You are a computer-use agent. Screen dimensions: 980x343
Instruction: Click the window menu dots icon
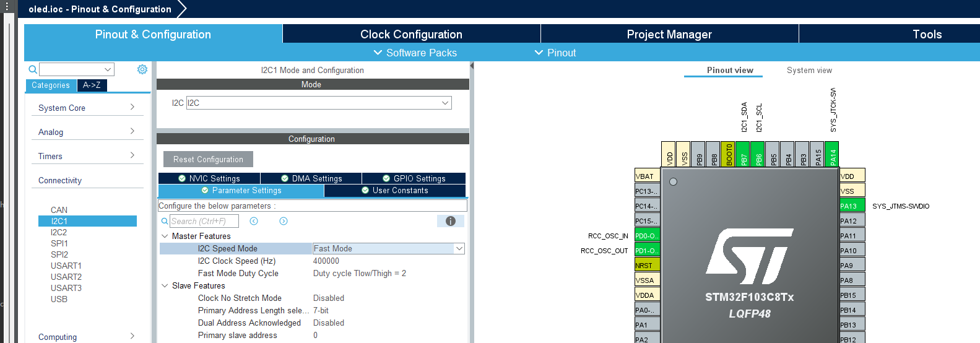7,6
